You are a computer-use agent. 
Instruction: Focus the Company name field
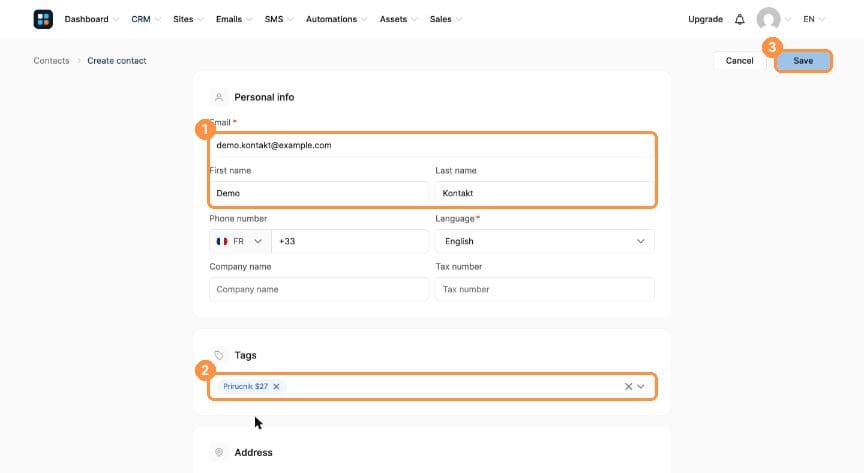coord(318,289)
